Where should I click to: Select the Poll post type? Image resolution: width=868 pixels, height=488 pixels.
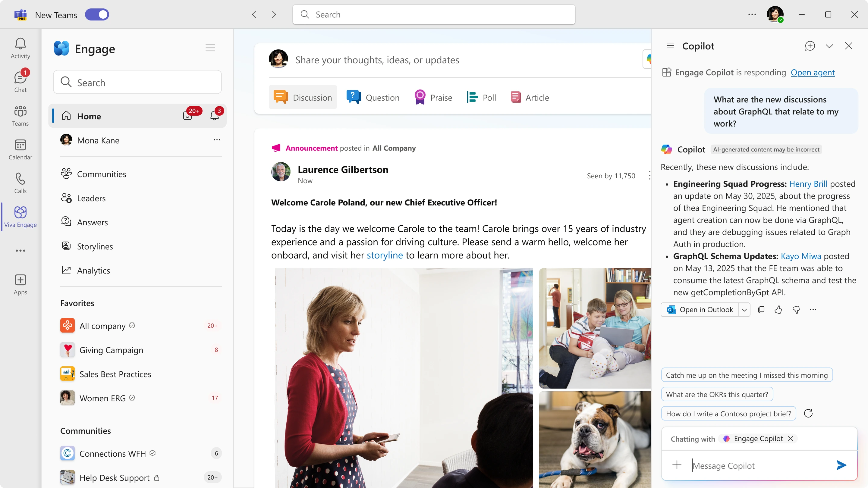(x=482, y=97)
